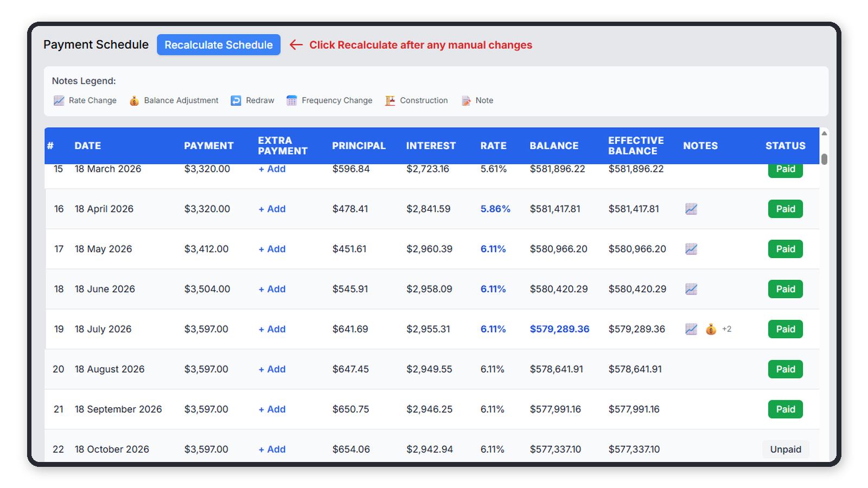Click the highlighted balance $579,289.36
Viewport: 868px width, 488px height.
coord(559,329)
